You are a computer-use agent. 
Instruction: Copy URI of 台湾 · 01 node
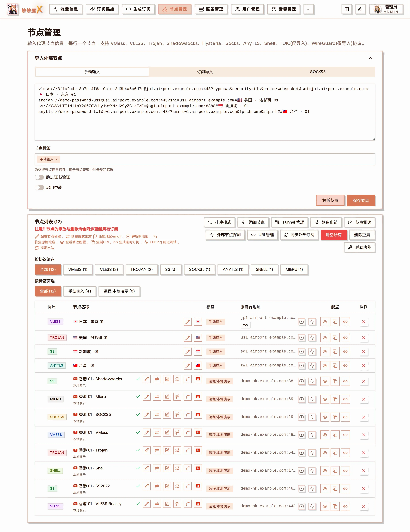click(335, 365)
